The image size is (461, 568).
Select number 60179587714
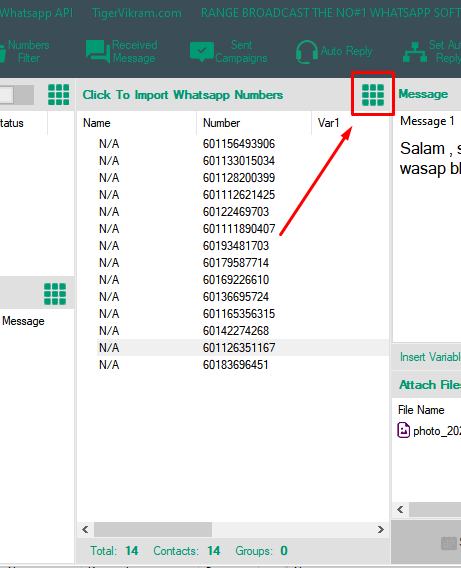(x=236, y=263)
